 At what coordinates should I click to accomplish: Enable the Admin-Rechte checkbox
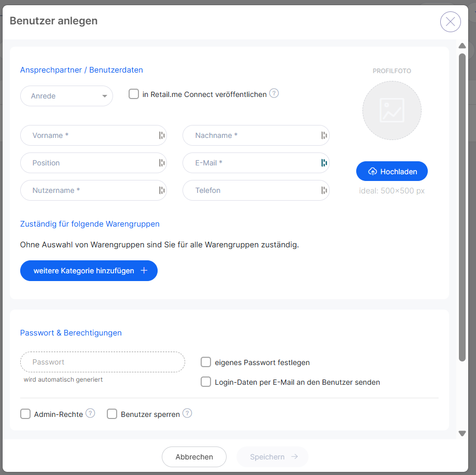click(25, 414)
